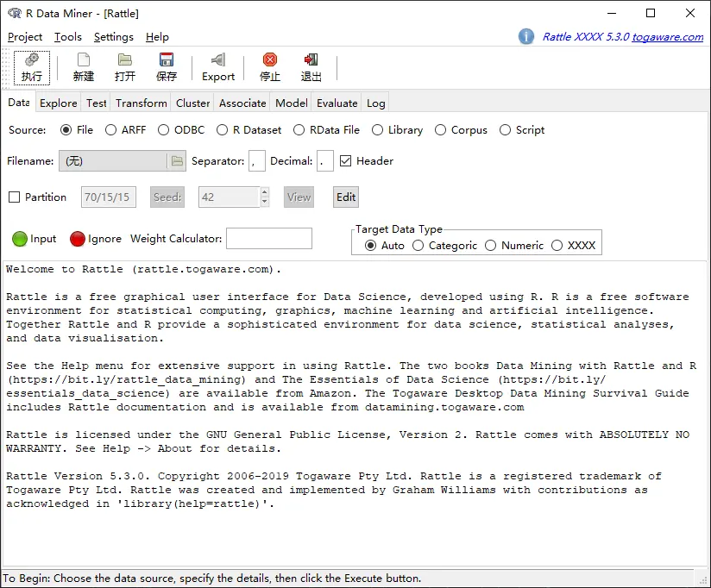This screenshot has height=588, width=711.
Task: Select Library source option
Action: [x=377, y=130]
